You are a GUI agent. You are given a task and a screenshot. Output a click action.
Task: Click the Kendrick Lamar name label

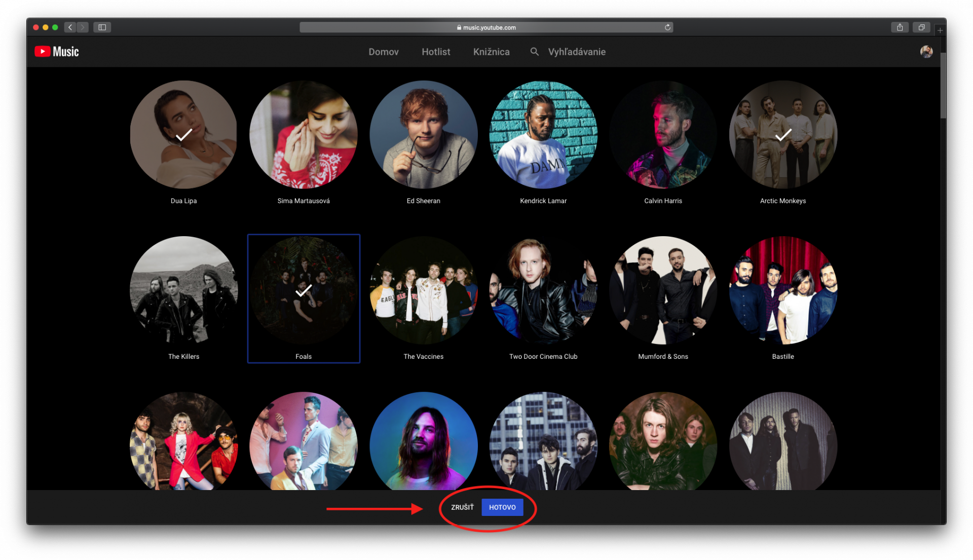[543, 201]
